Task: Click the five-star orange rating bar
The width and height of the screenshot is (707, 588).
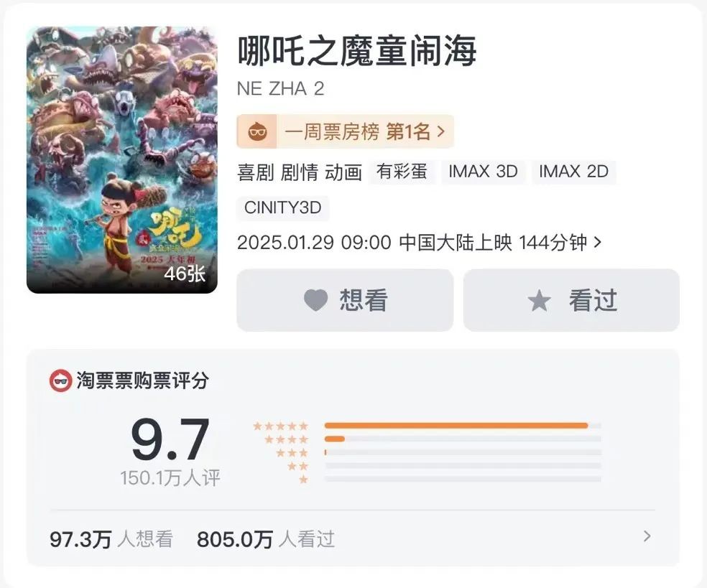Action: pyautogui.click(x=456, y=426)
